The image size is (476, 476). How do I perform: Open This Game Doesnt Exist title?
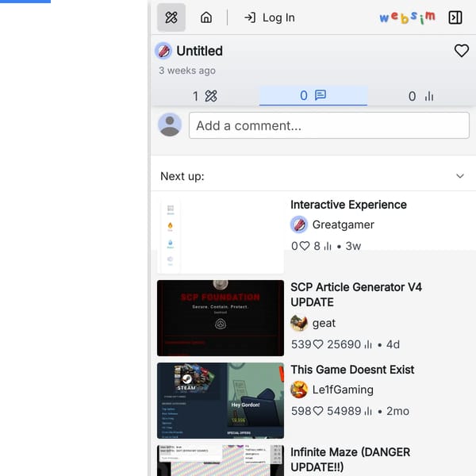[x=352, y=370]
